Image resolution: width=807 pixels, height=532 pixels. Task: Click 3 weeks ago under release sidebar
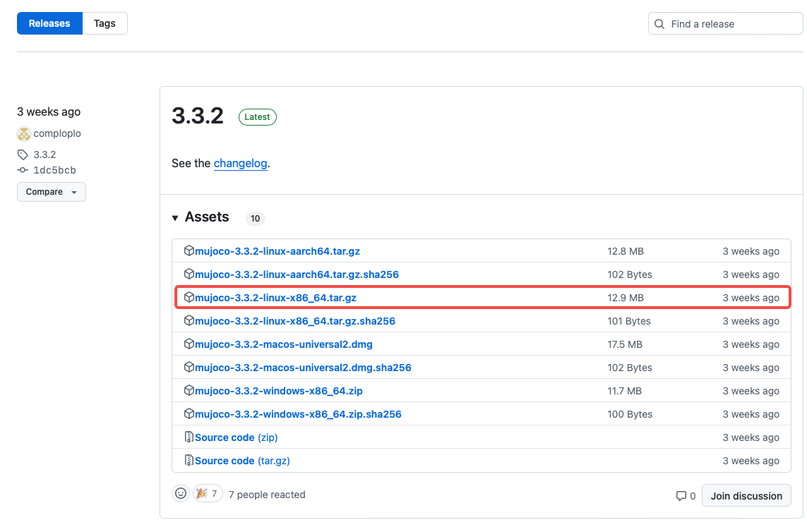(49, 111)
